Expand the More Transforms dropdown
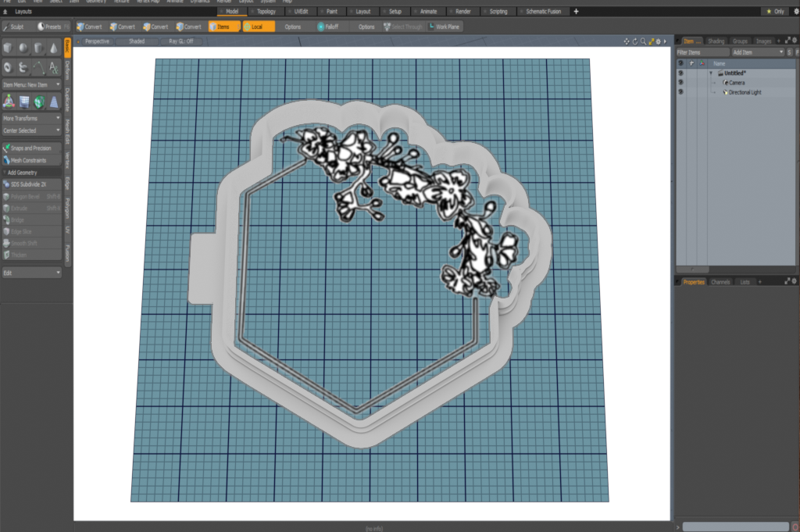The height and width of the screenshot is (532, 800). point(31,119)
